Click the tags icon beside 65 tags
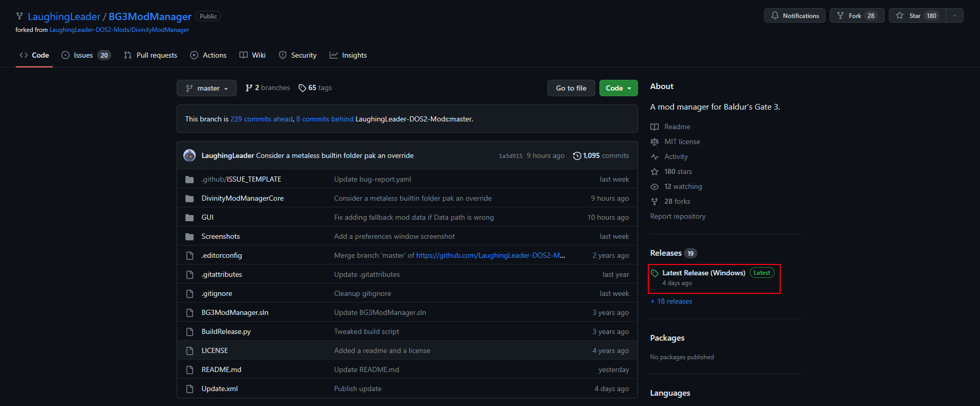This screenshot has height=406, width=980. (x=302, y=88)
